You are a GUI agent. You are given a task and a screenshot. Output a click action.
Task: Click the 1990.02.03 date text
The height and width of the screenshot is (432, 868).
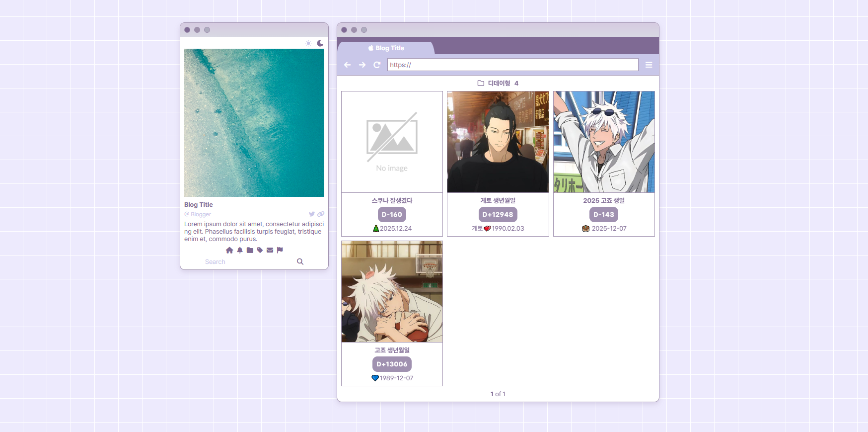click(508, 229)
